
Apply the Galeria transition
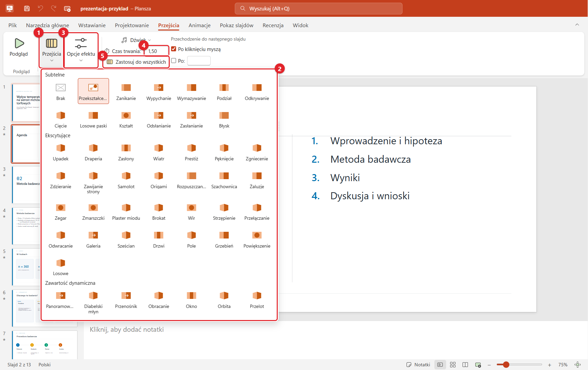coord(93,239)
